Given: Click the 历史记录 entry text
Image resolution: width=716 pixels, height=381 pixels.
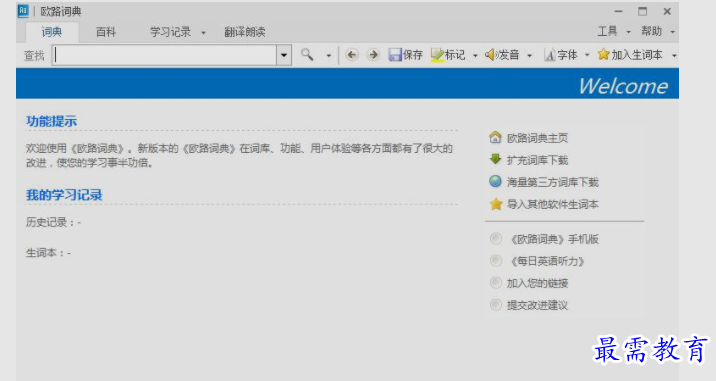Looking at the screenshot, I should [53, 222].
